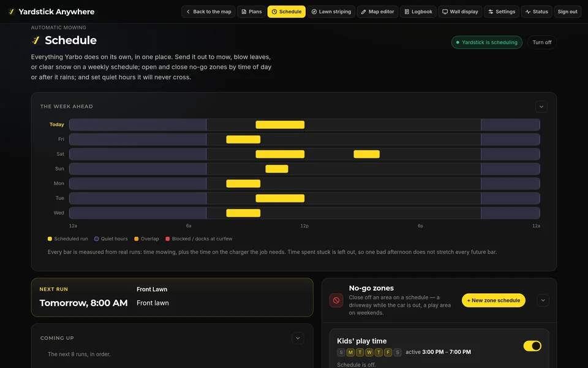
Task: Toggle Friday chip in Kids' play time
Action: [388, 352]
